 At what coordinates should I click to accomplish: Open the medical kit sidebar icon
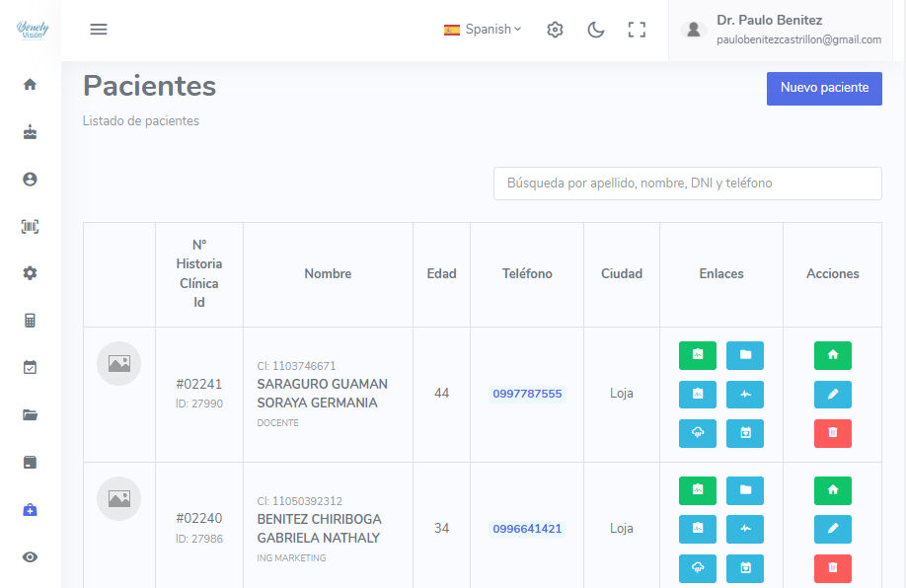(x=30, y=509)
